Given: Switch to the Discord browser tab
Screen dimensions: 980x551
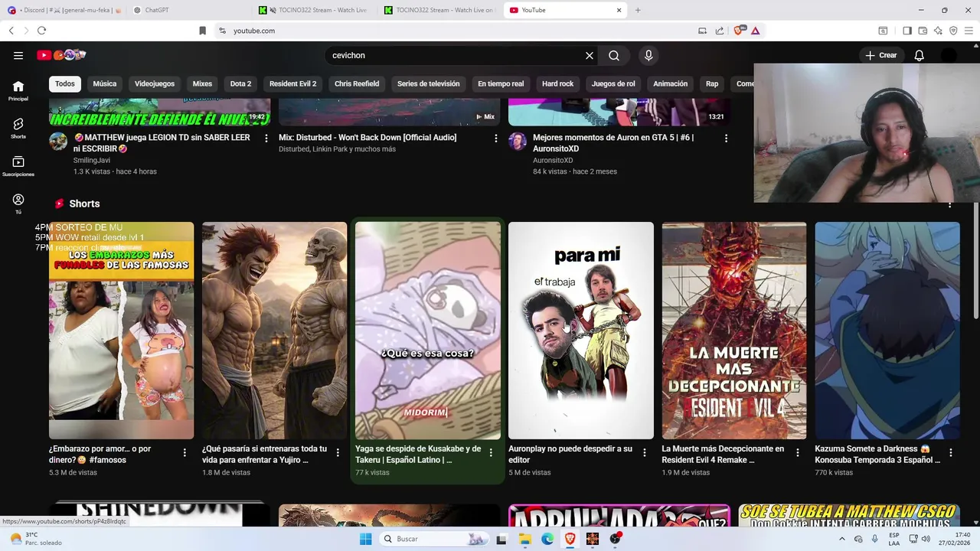Looking at the screenshot, I should (65, 10).
